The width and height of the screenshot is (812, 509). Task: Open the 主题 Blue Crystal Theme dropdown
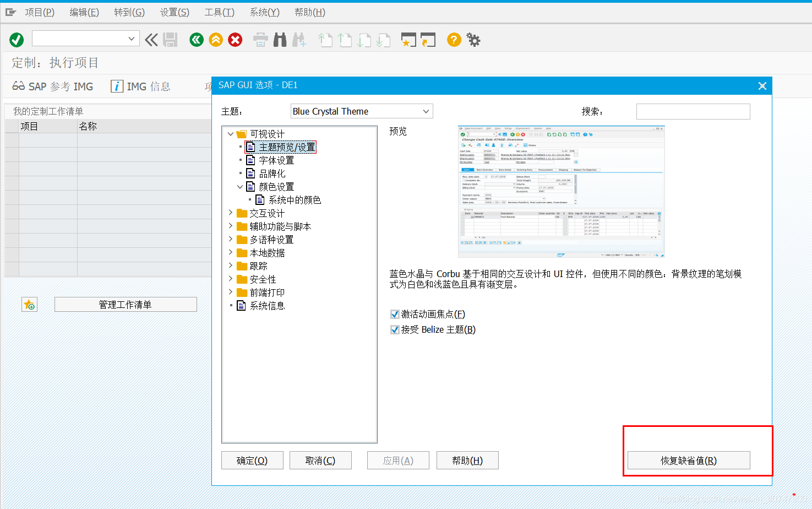click(426, 111)
